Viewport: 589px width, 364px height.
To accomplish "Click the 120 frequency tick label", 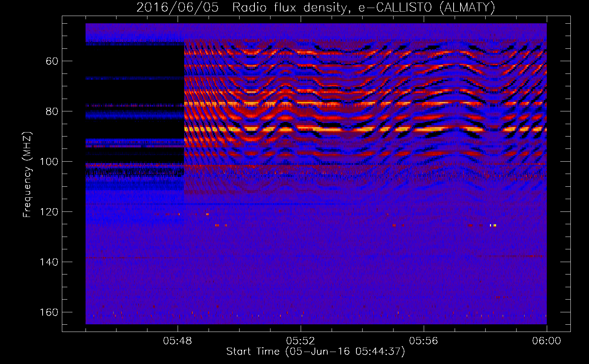I will tap(49, 212).
